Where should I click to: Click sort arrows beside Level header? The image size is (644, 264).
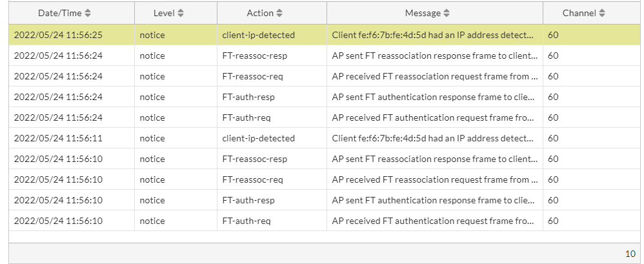tap(181, 13)
